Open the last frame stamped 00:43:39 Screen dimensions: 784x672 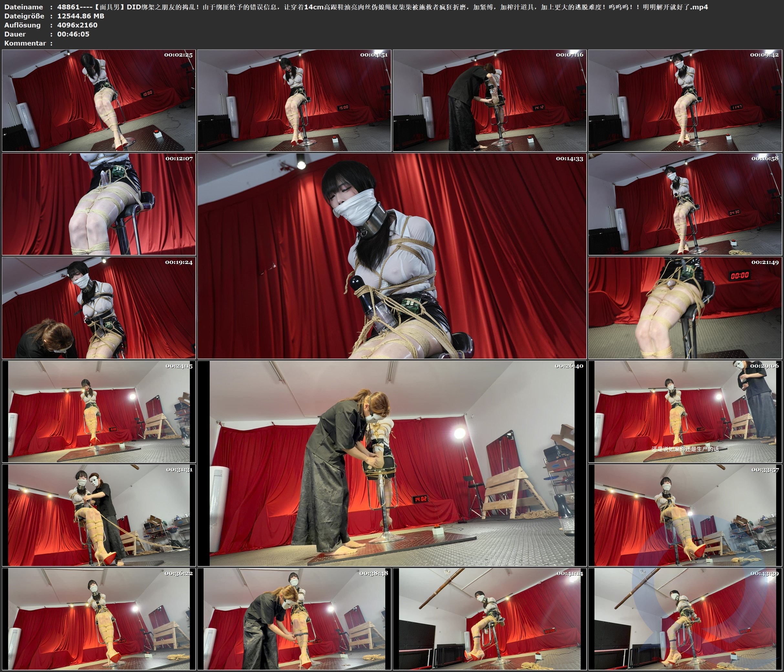(x=685, y=619)
